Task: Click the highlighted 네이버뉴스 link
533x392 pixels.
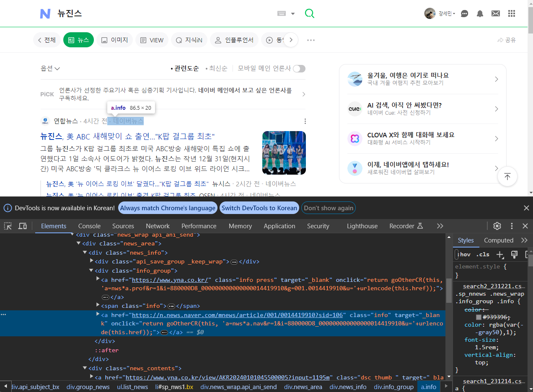Action: point(126,121)
